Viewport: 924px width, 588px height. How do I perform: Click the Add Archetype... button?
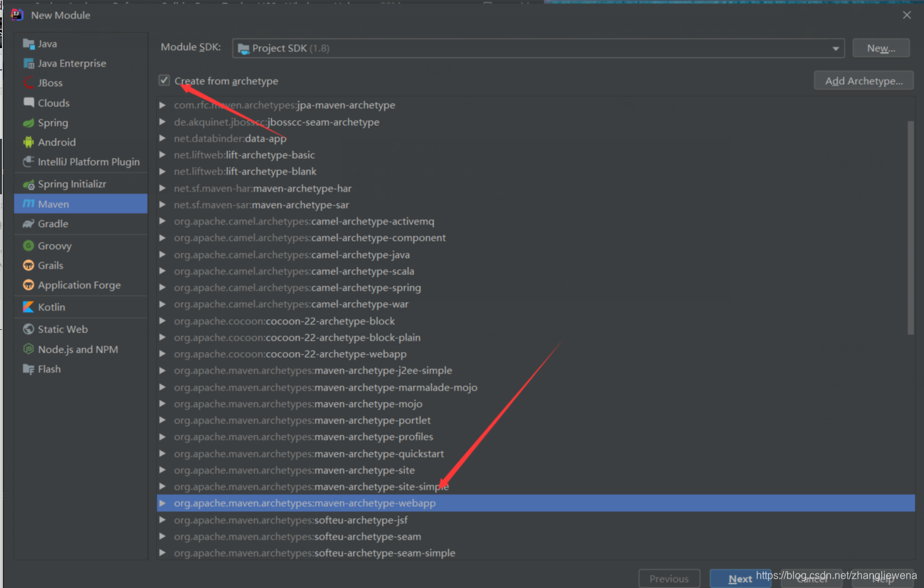864,81
